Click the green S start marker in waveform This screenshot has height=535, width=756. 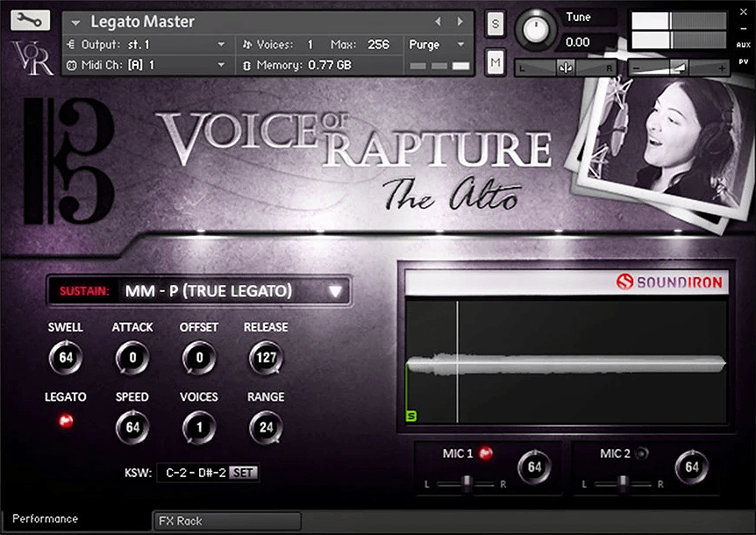click(411, 416)
